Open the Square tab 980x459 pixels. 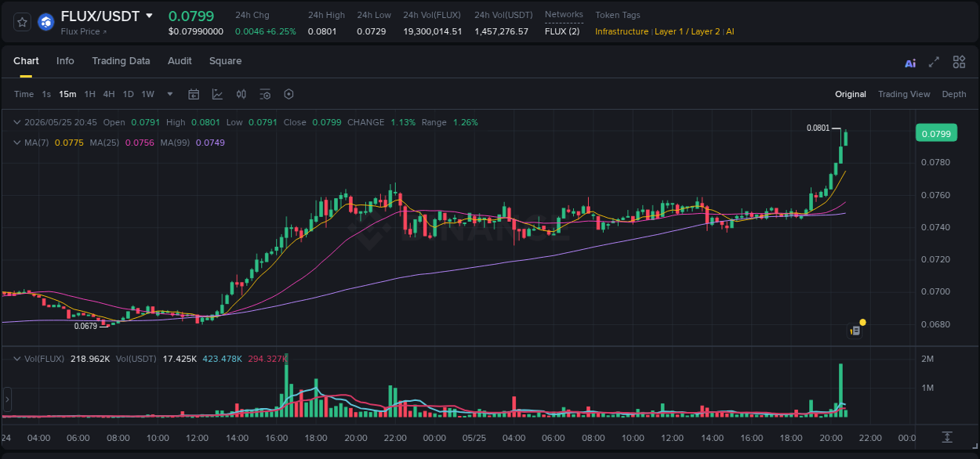(x=225, y=61)
